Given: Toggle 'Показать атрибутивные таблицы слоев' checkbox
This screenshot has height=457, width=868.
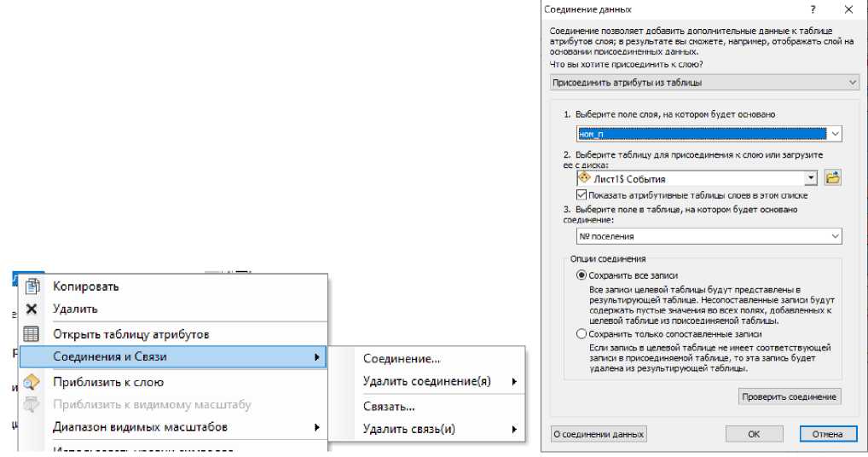Looking at the screenshot, I should click(x=582, y=194).
